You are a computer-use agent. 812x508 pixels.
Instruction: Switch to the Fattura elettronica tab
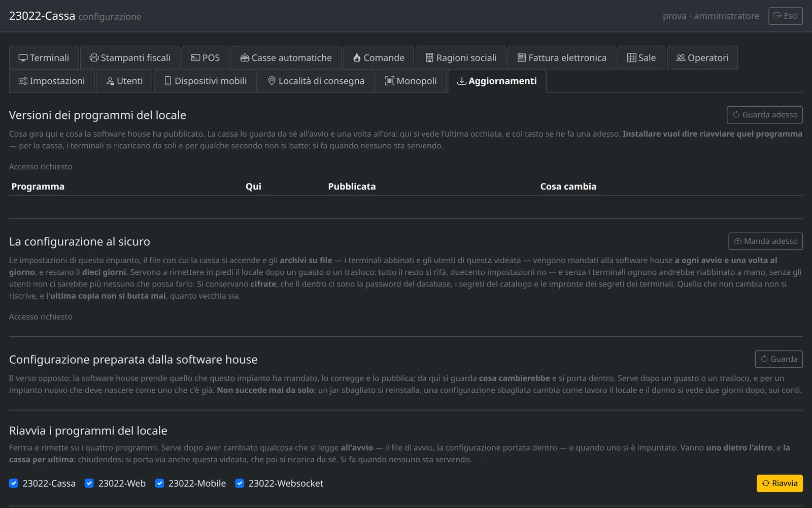tap(562, 58)
